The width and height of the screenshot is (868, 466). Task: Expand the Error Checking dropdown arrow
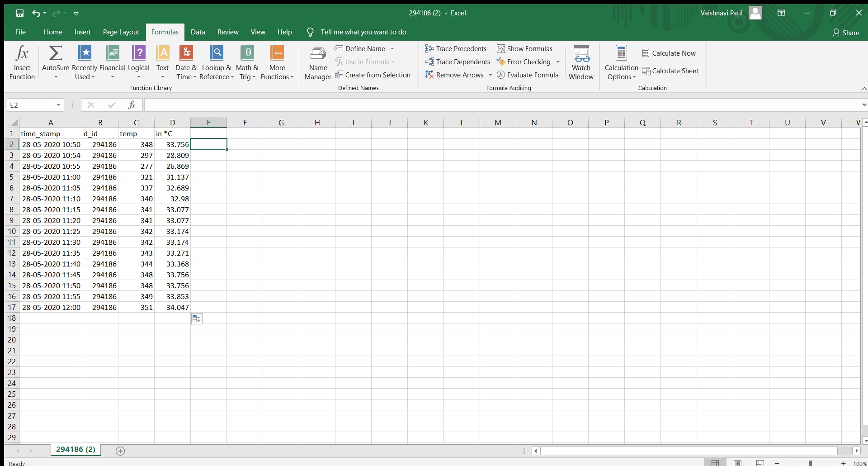[x=557, y=62]
